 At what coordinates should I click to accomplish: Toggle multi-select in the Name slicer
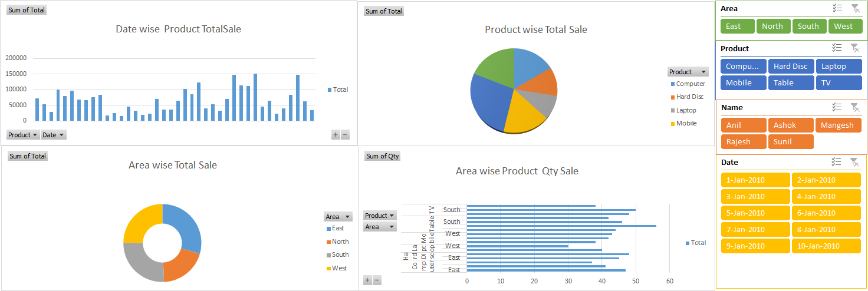837,107
